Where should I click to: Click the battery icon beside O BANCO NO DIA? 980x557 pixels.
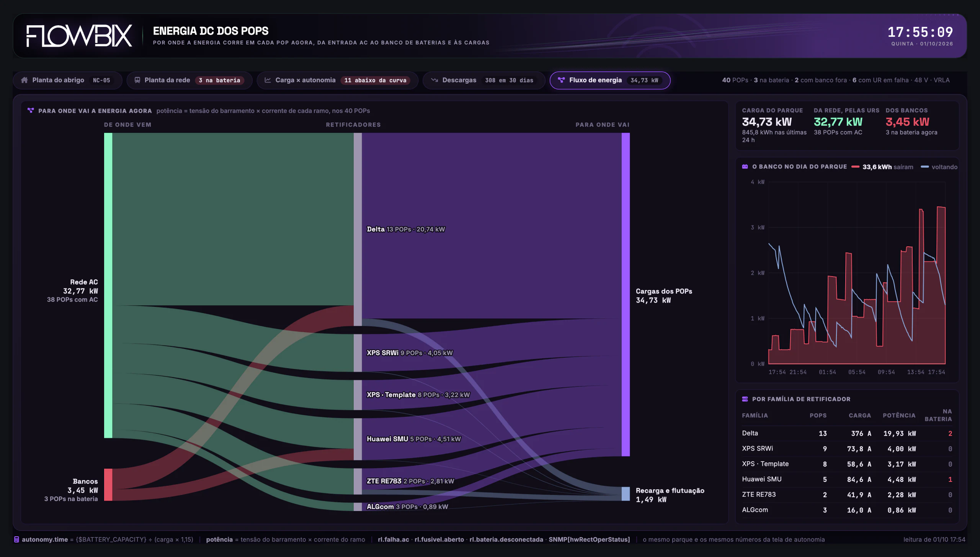745,167
